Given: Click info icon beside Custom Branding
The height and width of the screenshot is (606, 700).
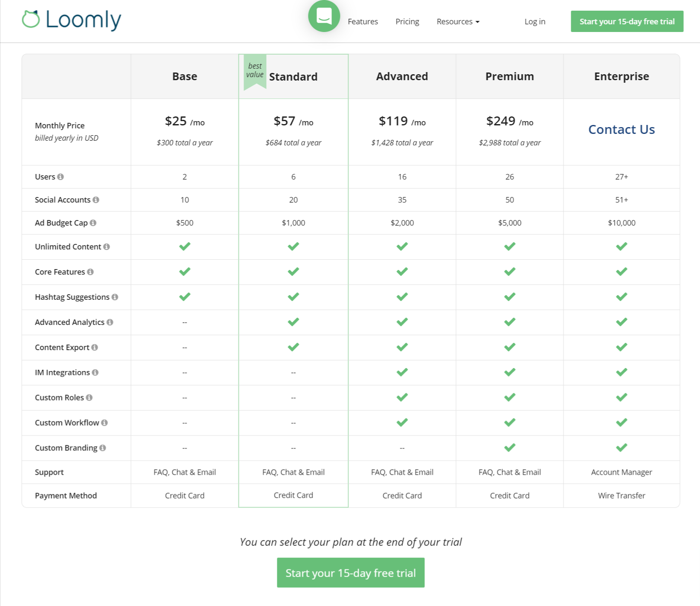Looking at the screenshot, I should click(103, 448).
